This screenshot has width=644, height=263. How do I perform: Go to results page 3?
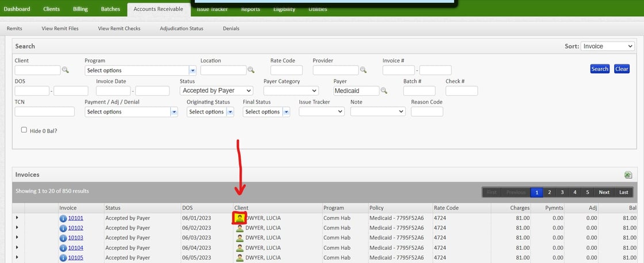pyautogui.click(x=562, y=192)
